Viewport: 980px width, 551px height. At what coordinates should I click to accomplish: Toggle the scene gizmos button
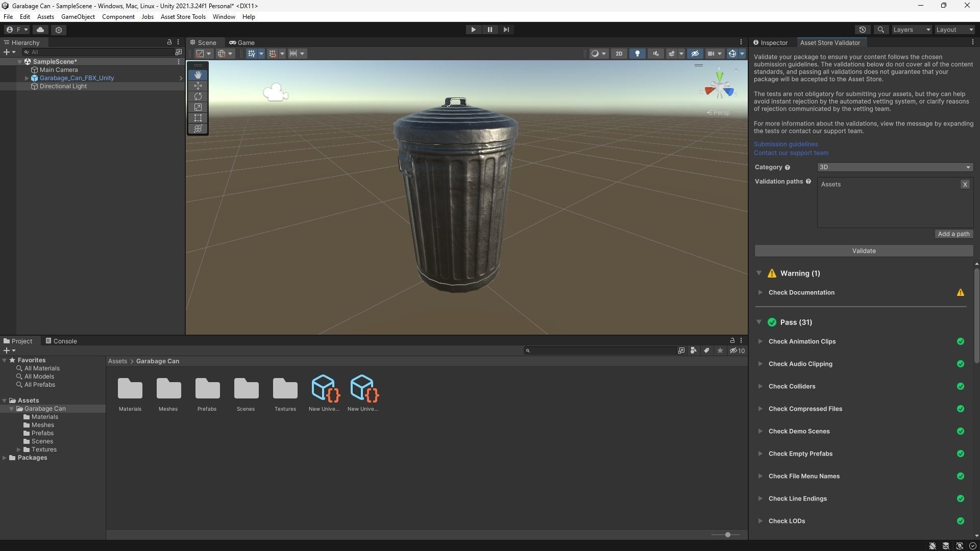point(732,54)
